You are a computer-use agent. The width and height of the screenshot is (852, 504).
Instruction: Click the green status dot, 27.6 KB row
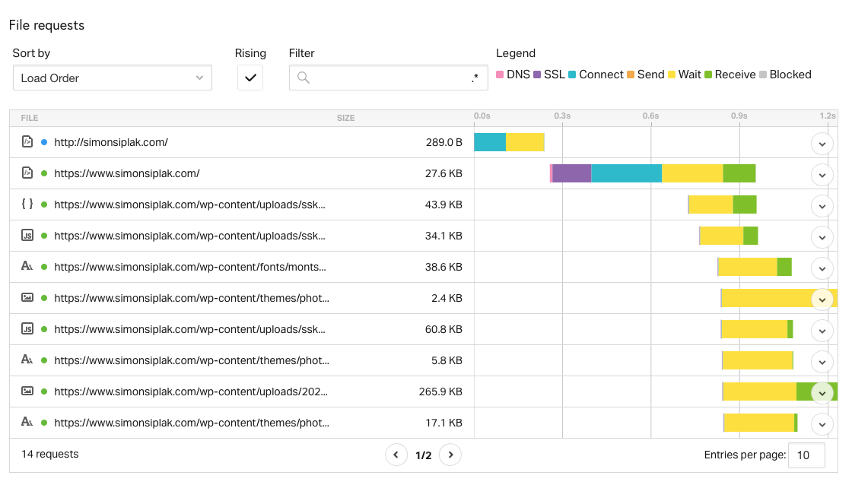[44, 173]
